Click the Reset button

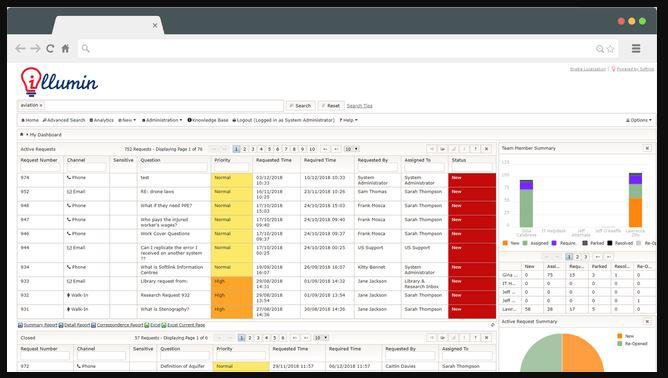coord(331,106)
